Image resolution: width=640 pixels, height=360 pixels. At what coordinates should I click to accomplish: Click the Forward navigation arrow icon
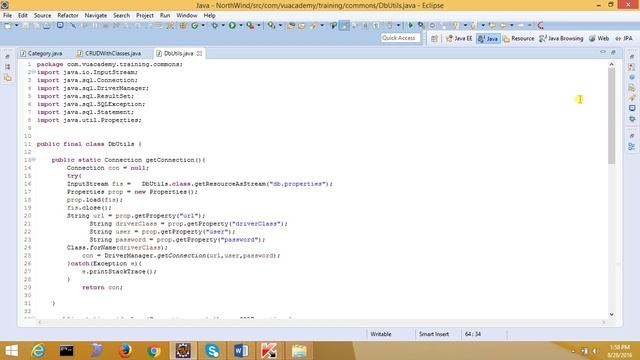521,25
